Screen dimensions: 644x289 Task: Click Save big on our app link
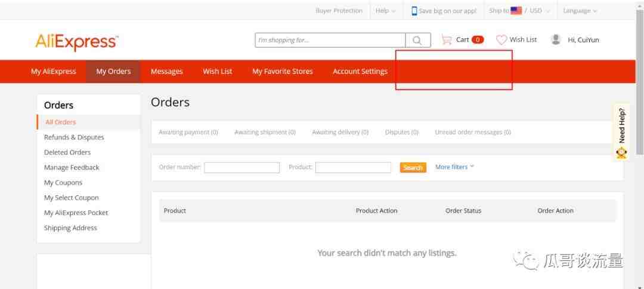(447, 11)
